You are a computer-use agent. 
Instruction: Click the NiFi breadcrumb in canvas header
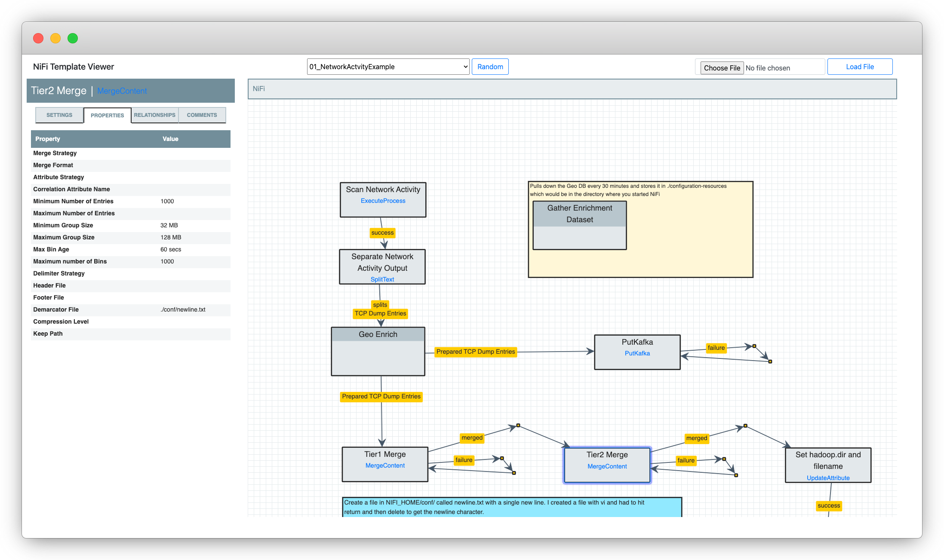[258, 89]
